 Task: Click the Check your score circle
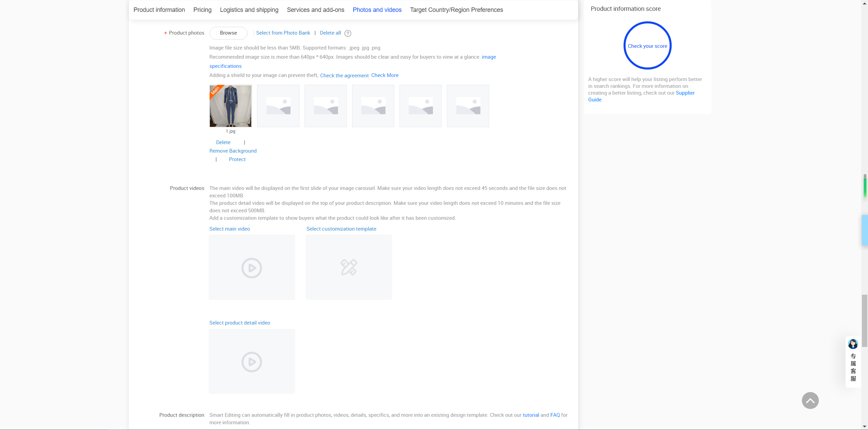pos(647,46)
